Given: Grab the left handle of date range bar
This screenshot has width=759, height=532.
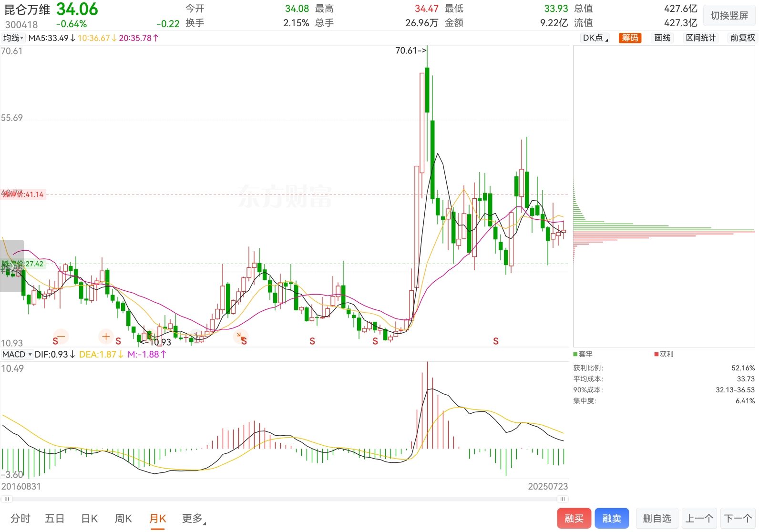Looking at the screenshot, I should (6, 499).
